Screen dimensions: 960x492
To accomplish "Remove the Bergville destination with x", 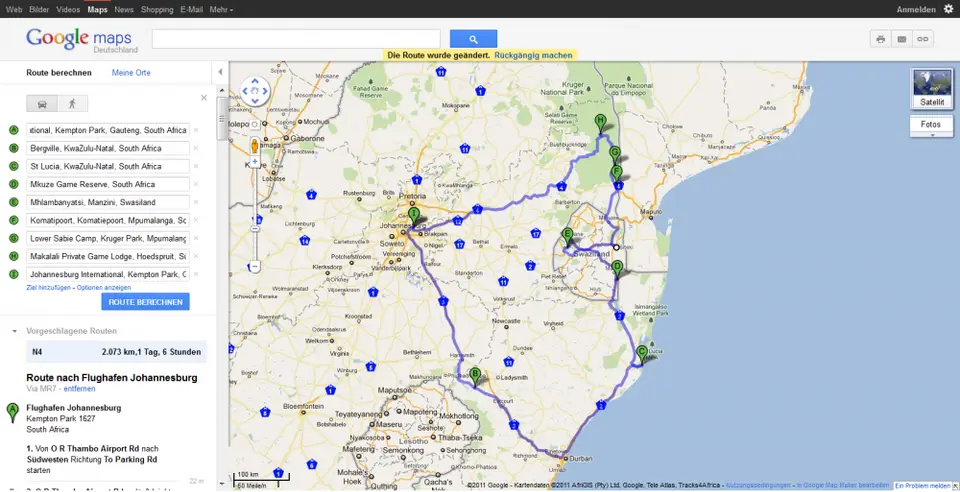I will pos(196,148).
